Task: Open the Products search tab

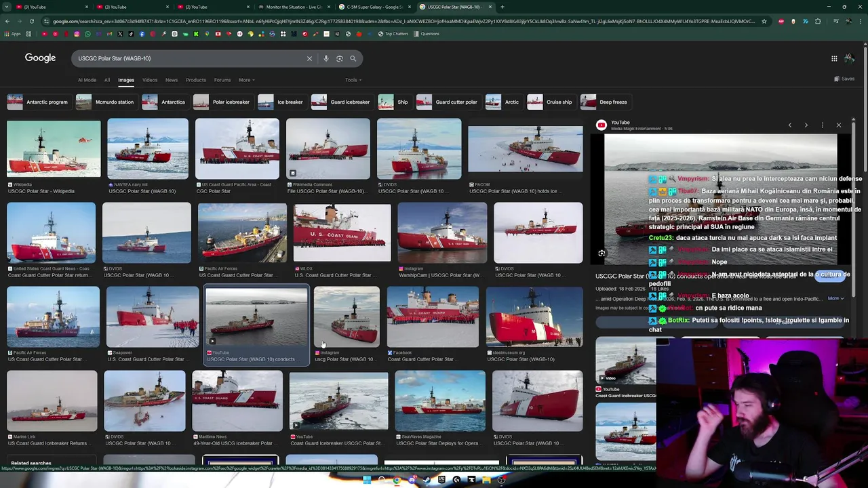Action: [196, 80]
